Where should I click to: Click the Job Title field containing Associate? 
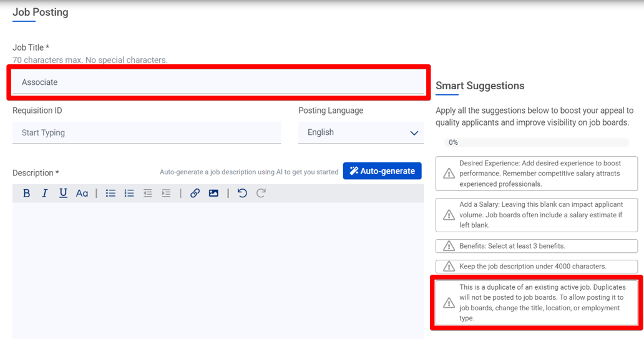(218, 82)
